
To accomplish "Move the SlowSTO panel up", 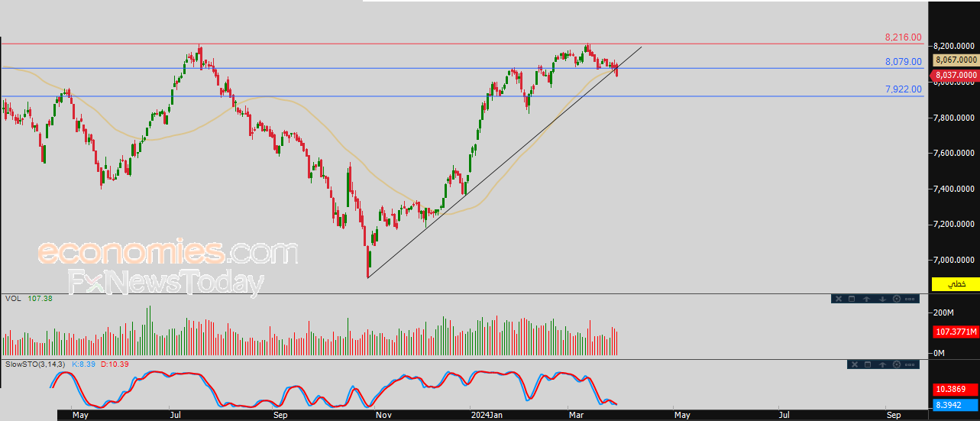I will click(x=882, y=364).
